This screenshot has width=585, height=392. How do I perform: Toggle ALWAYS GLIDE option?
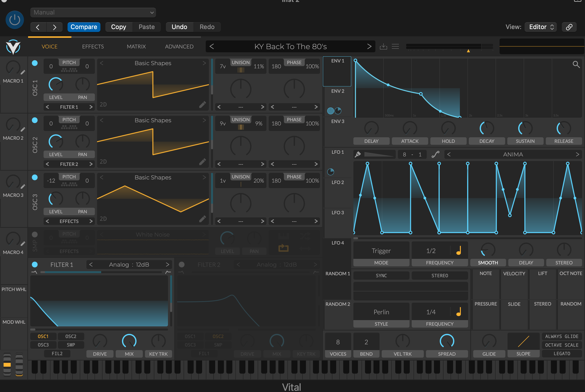[x=562, y=337]
